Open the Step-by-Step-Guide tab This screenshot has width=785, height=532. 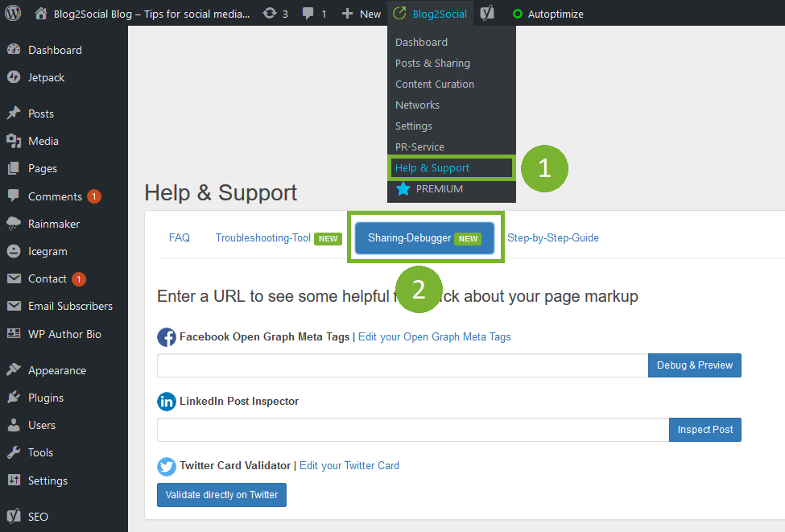(x=552, y=237)
